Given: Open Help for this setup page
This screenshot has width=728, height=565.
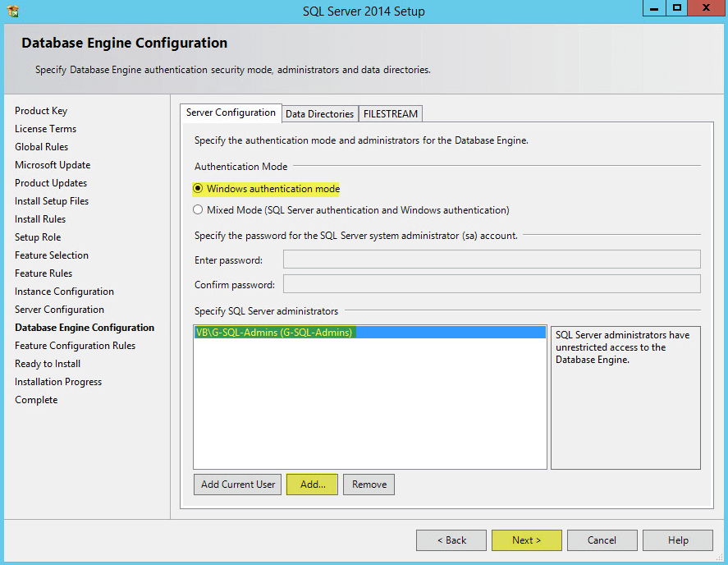Looking at the screenshot, I should coord(678,540).
